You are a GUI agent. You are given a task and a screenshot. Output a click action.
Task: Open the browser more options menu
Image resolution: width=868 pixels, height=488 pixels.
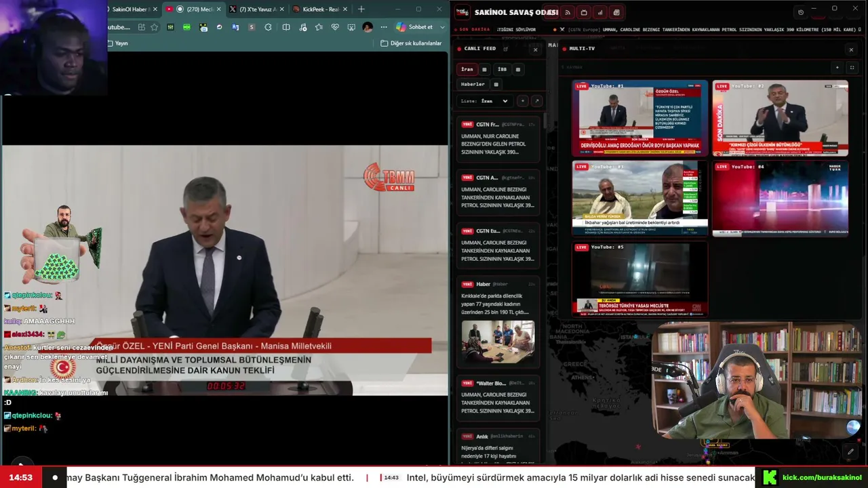click(x=384, y=27)
